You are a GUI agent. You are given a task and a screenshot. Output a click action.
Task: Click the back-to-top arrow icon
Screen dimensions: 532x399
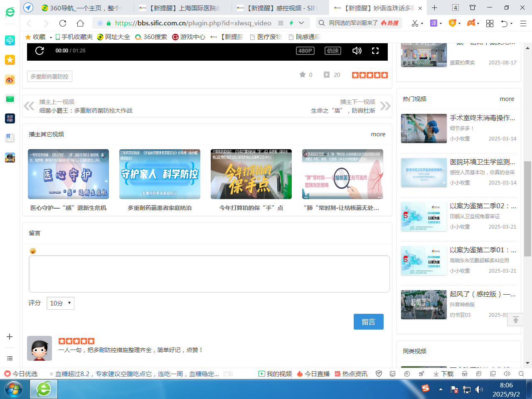(515, 320)
